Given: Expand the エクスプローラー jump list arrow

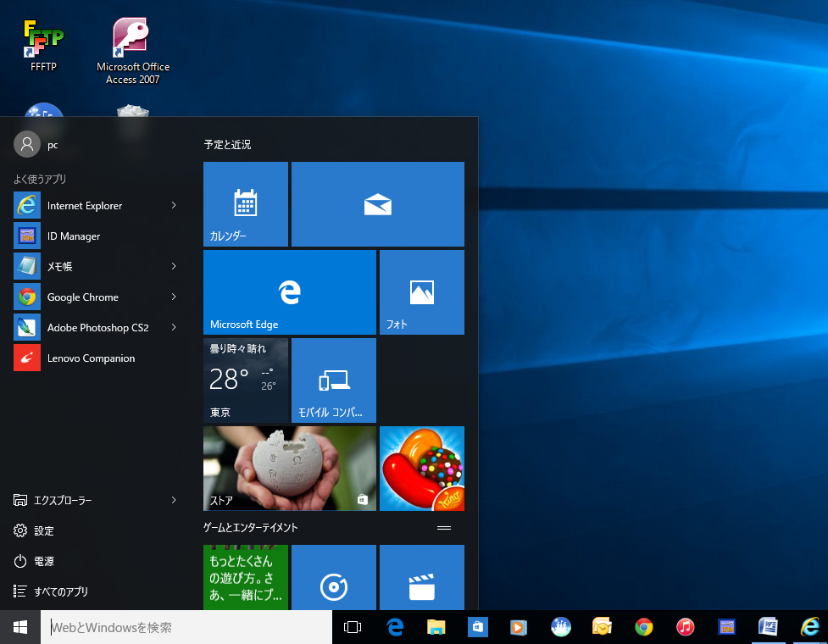Looking at the screenshot, I should 174,500.
